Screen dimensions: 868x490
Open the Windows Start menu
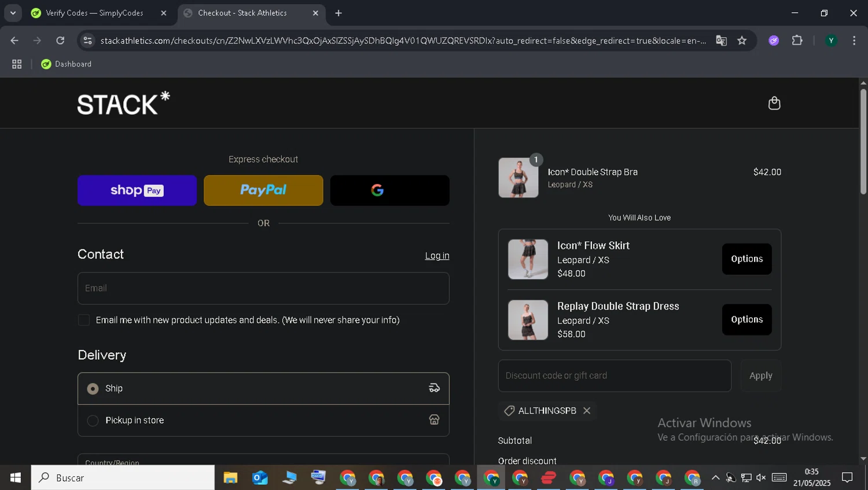coord(16,478)
